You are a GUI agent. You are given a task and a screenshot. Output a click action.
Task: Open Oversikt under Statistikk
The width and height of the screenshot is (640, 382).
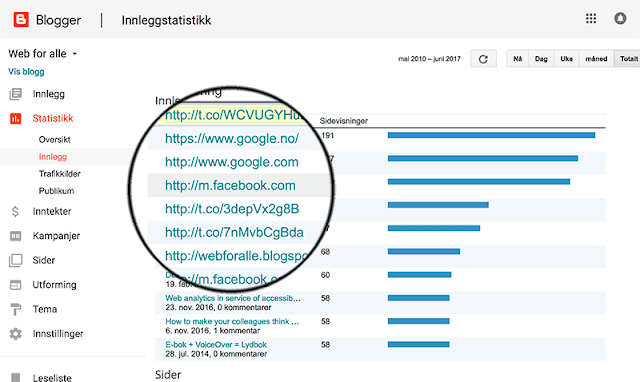[55, 140]
